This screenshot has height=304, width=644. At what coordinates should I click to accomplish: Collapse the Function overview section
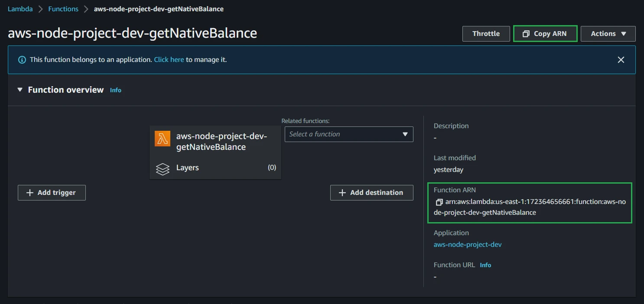[x=20, y=90]
